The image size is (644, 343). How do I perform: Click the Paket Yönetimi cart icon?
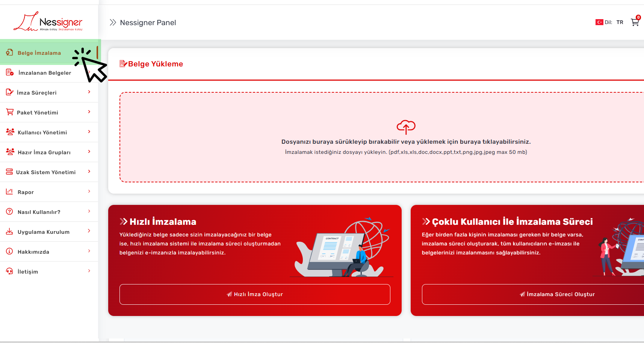pos(10,112)
